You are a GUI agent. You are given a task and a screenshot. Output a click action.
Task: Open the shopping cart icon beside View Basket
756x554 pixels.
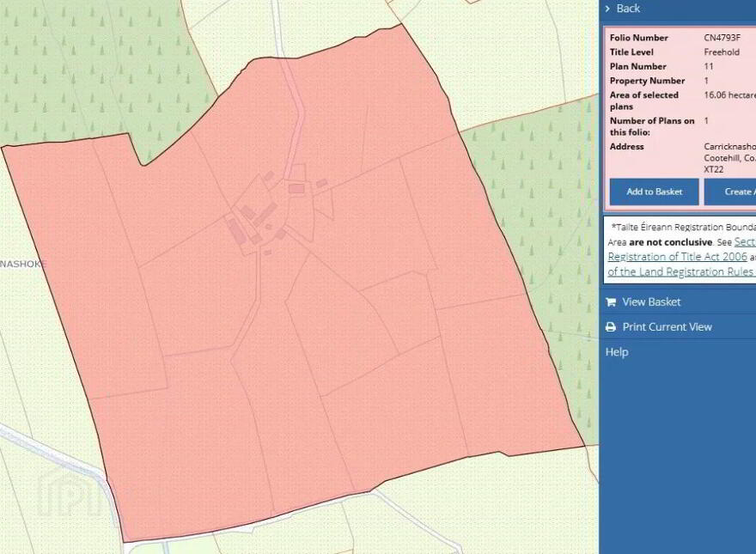(x=611, y=302)
